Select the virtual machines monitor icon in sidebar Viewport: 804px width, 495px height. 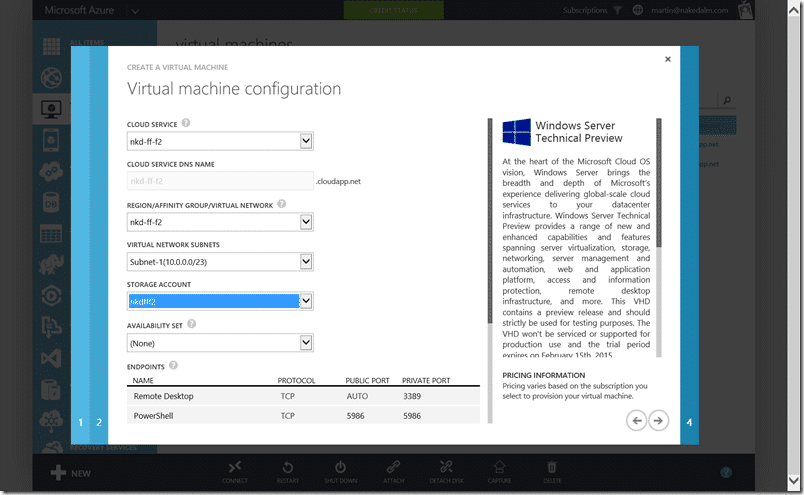51,109
